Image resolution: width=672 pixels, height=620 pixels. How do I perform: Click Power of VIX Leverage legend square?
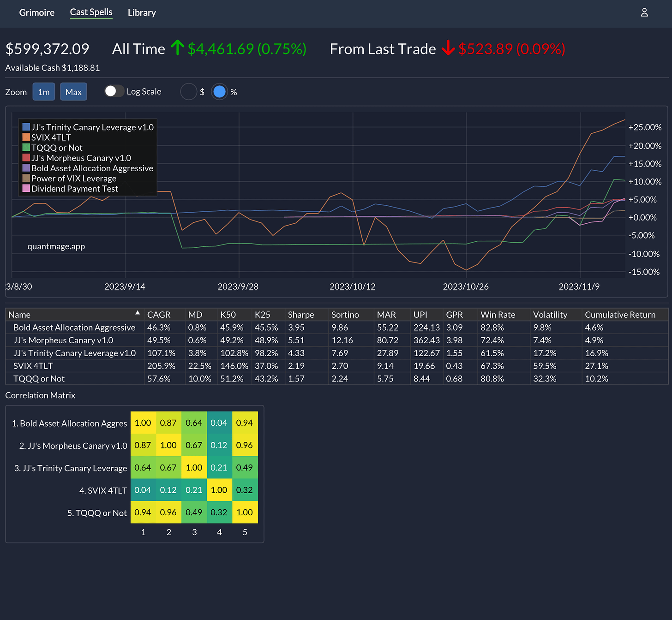[26, 178]
